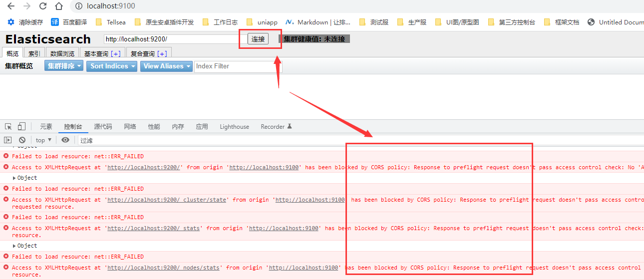Switch to 复合查询 tab
The image size is (644, 280).
(143, 53)
